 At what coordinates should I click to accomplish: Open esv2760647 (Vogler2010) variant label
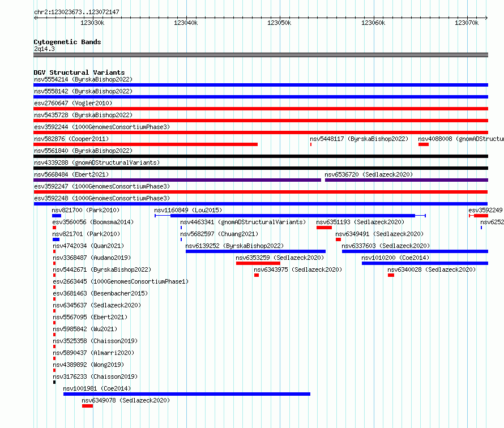[73, 103]
